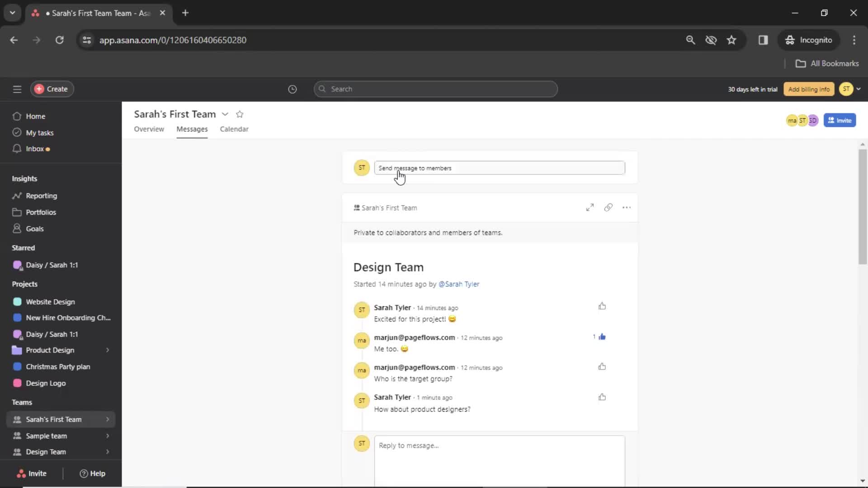This screenshot has width=868, height=488.
Task: Click the like icon on Sarah Tyler's first message
Action: 602,307
